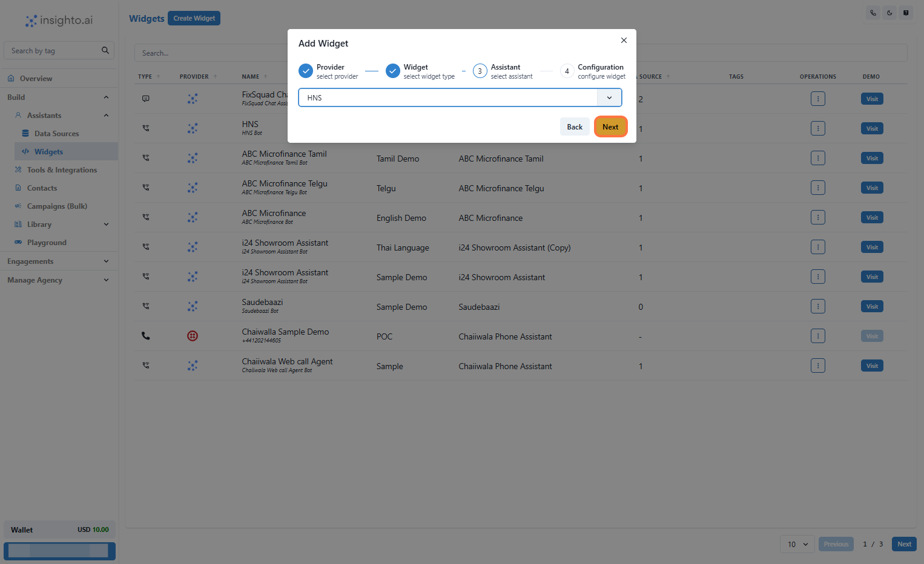Image resolution: width=924 pixels, height=564 pixels.
Task: Close the Add Widget dialog
Action: pos(624,40)
